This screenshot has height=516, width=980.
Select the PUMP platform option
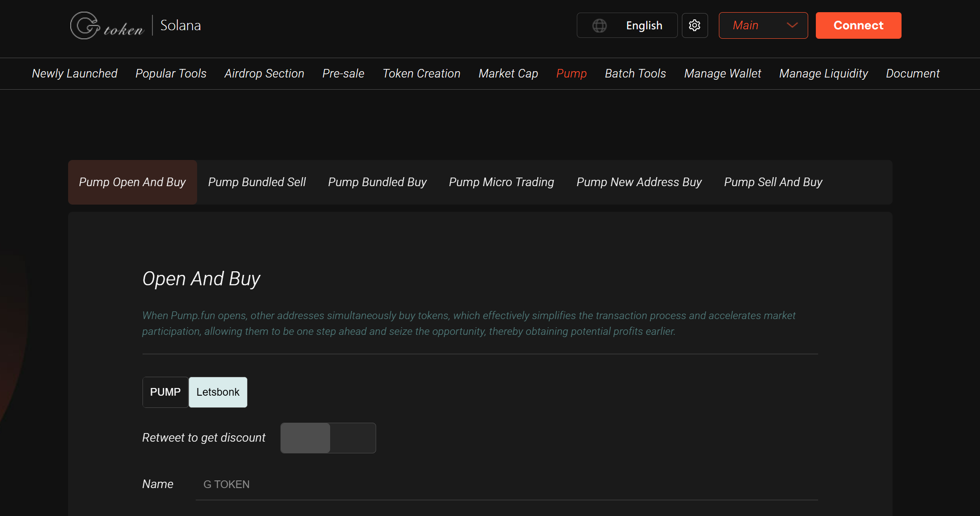pos(165,392)
